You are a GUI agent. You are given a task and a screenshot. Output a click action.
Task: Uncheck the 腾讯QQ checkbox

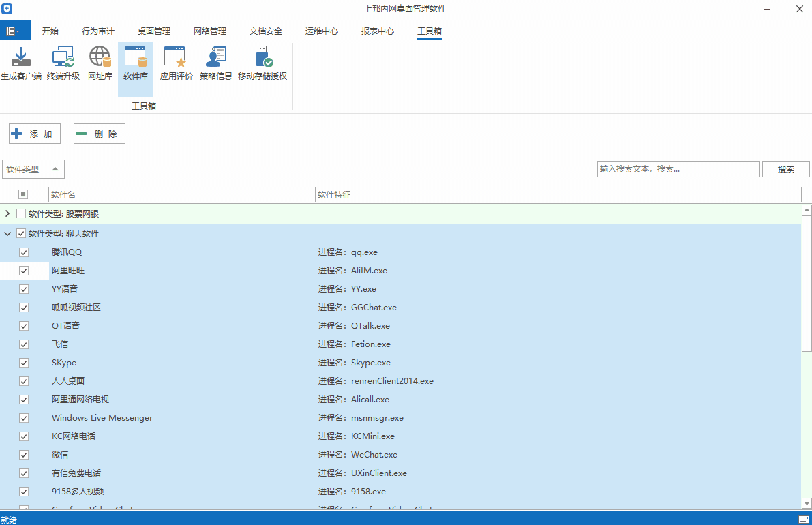pyautogui.click(x=24, y=252)
